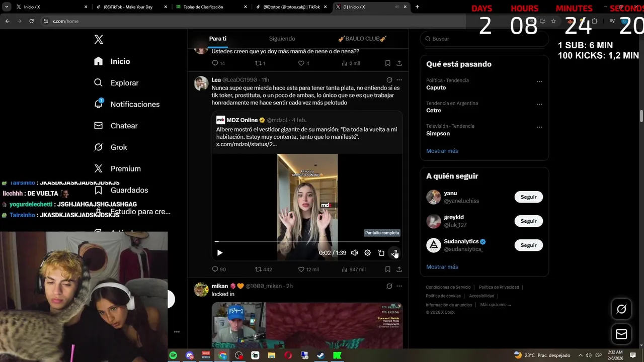Open Spotify from the taskbar
This screenshot has width=644, height=362.
coord(173,355)
